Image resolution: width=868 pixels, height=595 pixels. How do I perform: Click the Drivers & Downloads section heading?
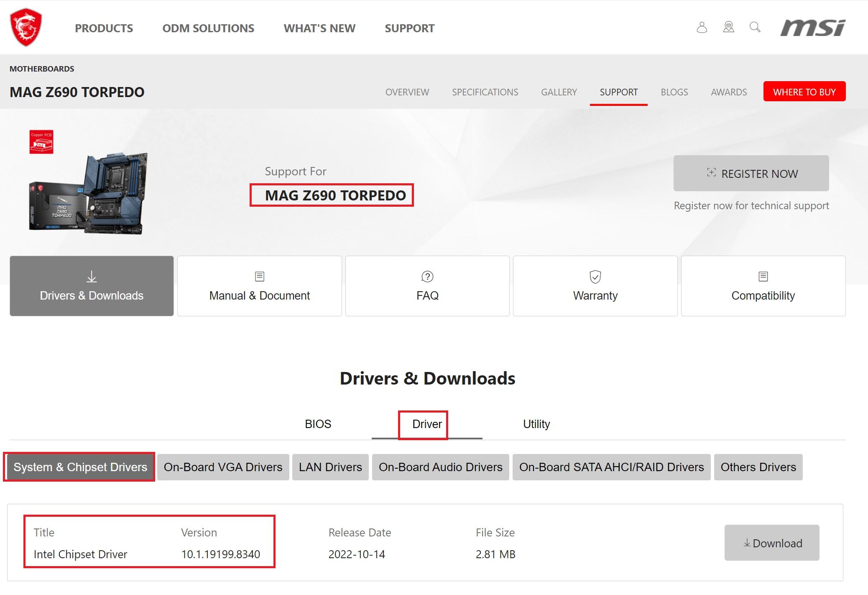(427, 378)
